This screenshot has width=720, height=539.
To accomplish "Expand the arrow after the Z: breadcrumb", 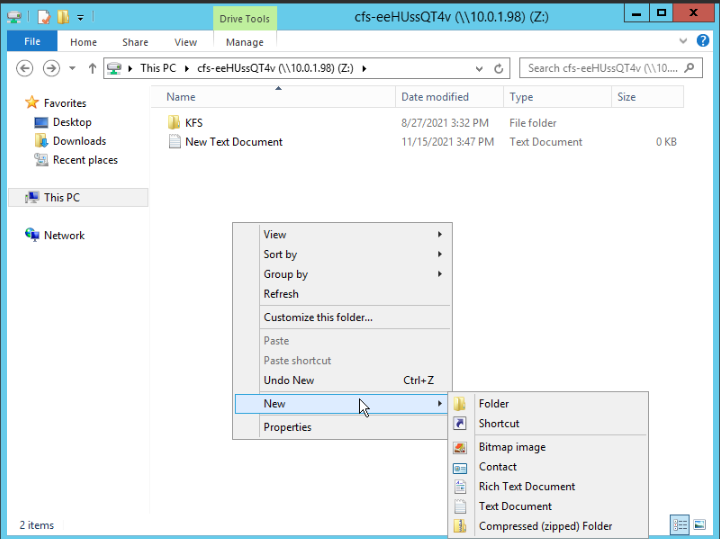I will [364, 68].
